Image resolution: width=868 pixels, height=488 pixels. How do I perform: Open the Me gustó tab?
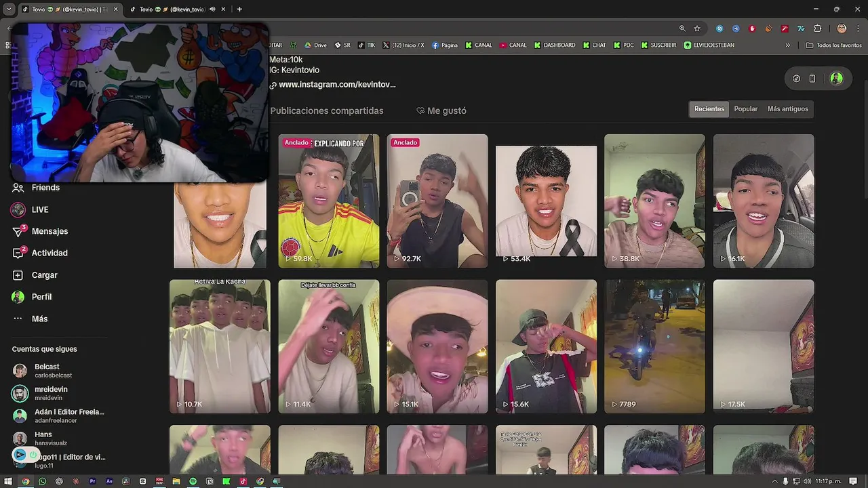(x=441, y=110)
